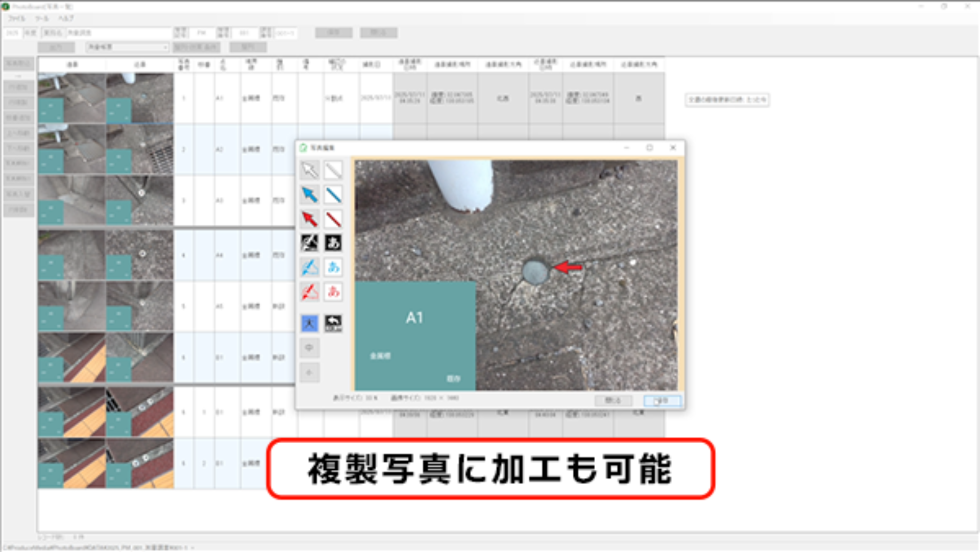Open the ファイル menu
Image resolution: width=980 pixels, height=552 pixels.
pos(16,18)
